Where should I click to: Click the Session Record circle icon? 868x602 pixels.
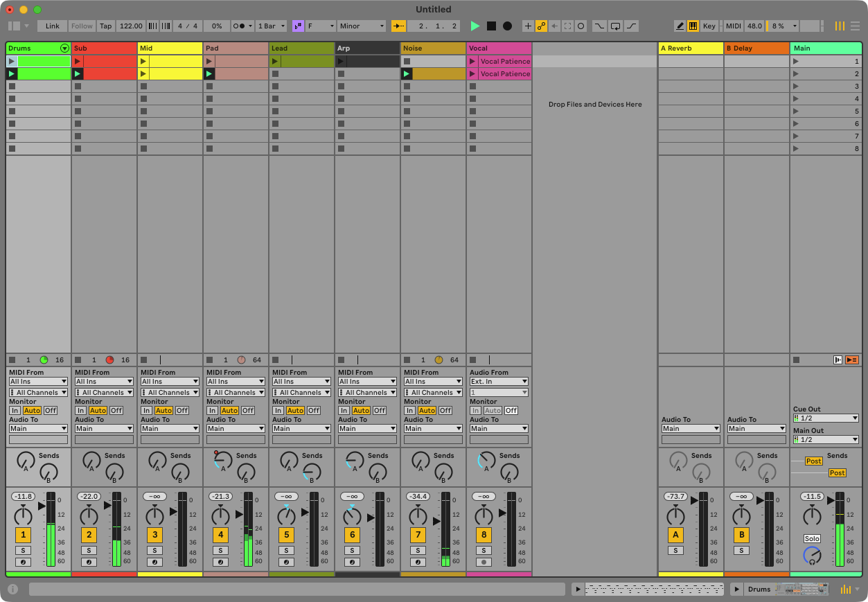(581, 26)
